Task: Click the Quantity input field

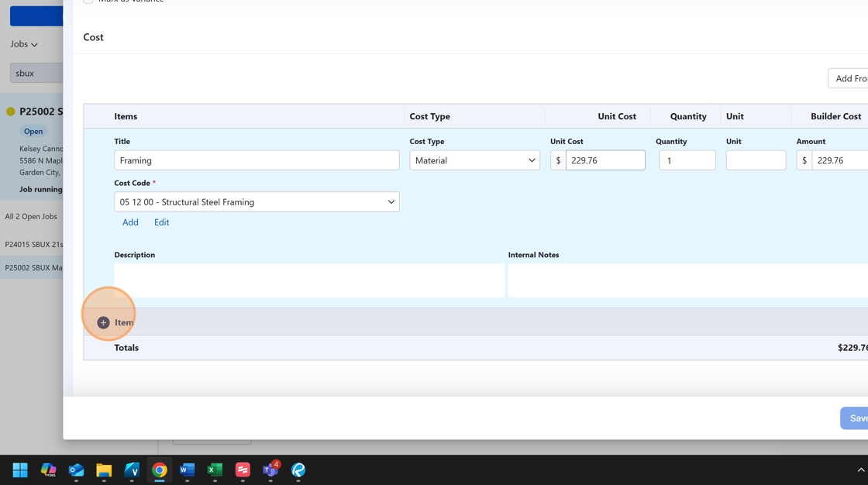Action: tap(687, 160)
